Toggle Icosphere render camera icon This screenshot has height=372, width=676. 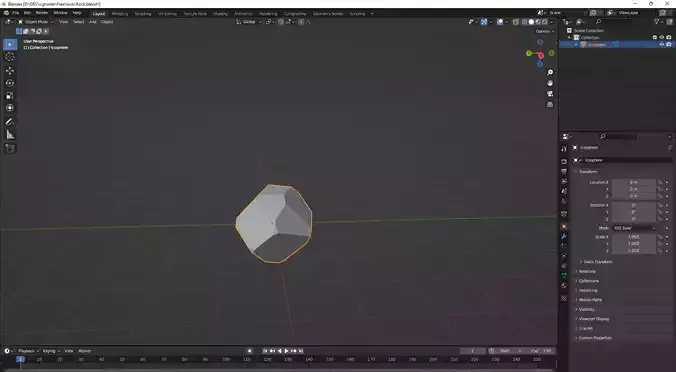click(669, 44)
